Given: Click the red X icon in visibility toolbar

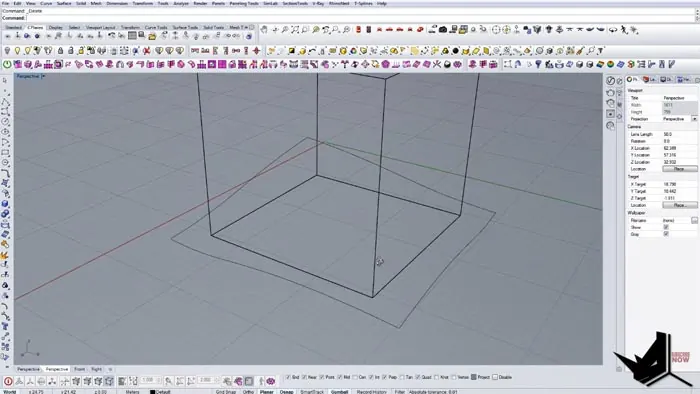Looking at the screenshot, I should pos(146,50).
